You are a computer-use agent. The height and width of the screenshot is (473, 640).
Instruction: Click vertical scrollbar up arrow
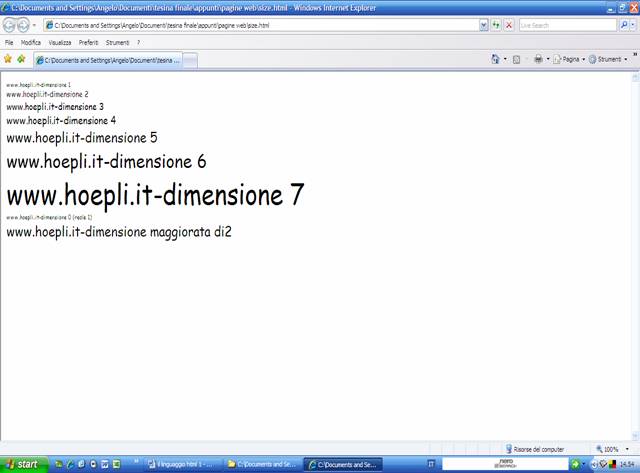coord(636,78)
